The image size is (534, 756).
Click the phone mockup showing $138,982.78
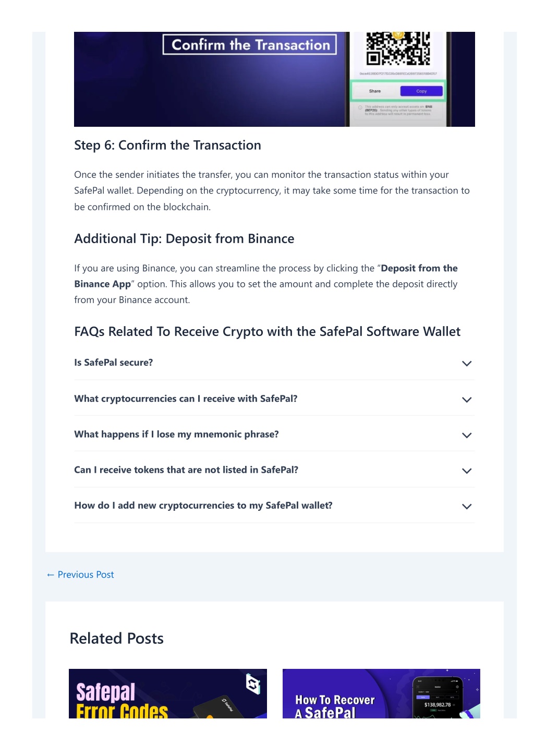coord(438,698)
